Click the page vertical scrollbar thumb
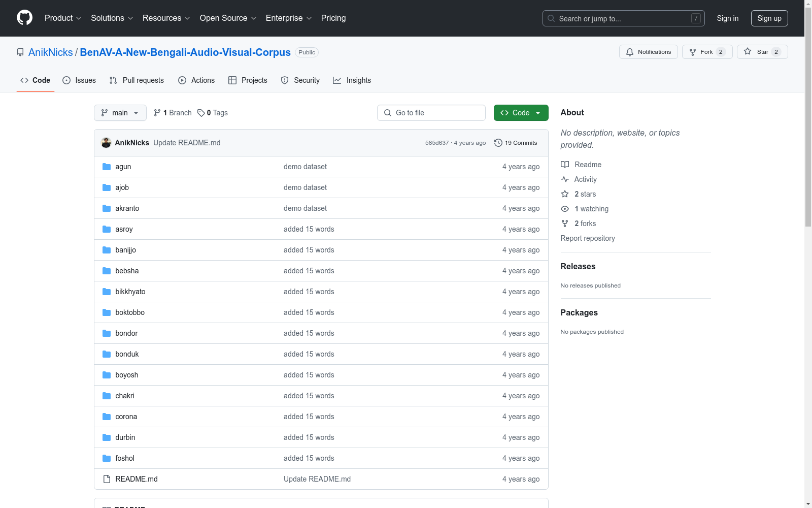This screenshot has height=508, width=812. [x=808, y=117]
